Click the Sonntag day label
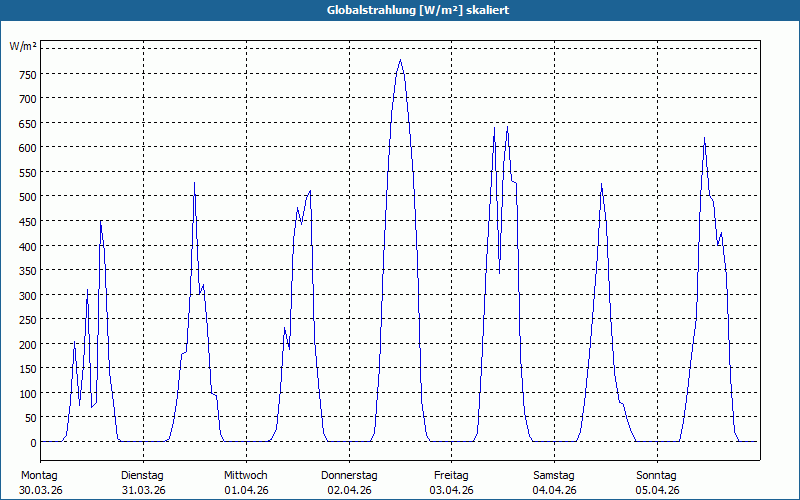The height and width of the screenshot is (500, 800). click(x=656, y=476)
